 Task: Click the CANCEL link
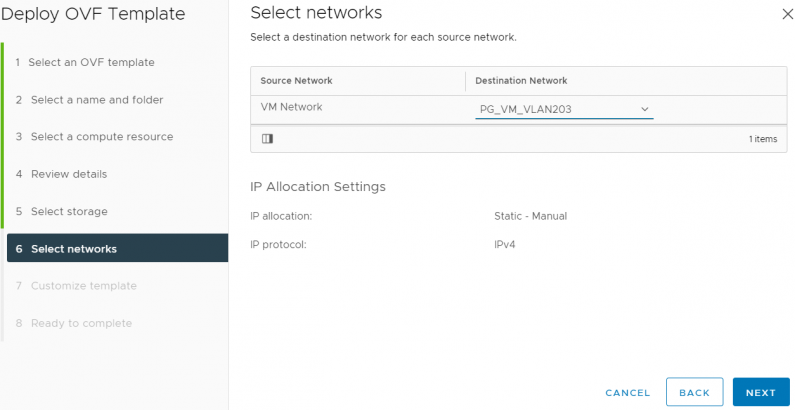click(627, 393)
